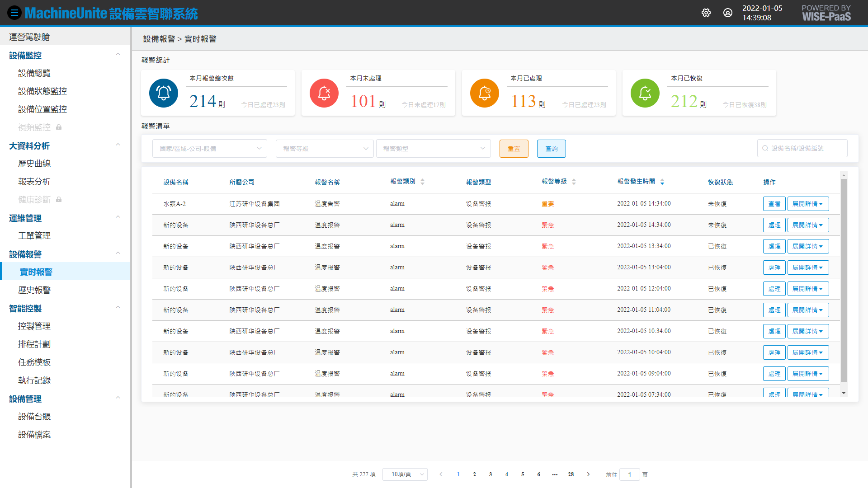Click the green recovered alarms bell icon
The width and height of the screenshot is (868, 488).
(645, 93)
